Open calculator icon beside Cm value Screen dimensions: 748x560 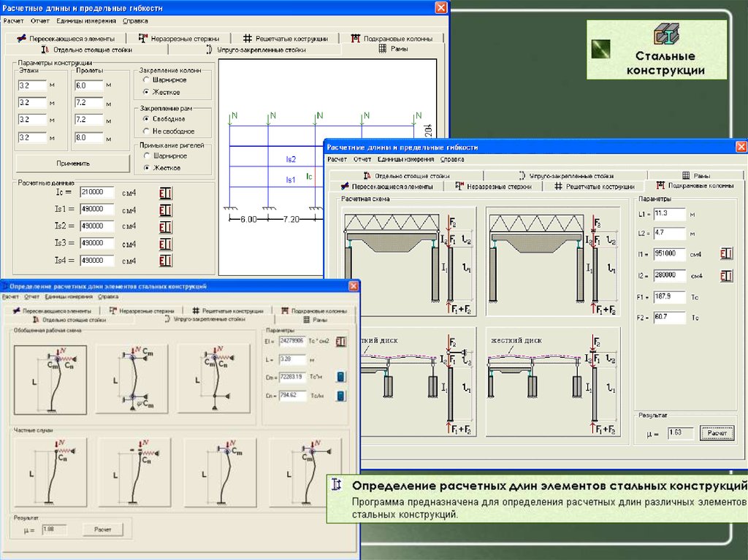340,377
